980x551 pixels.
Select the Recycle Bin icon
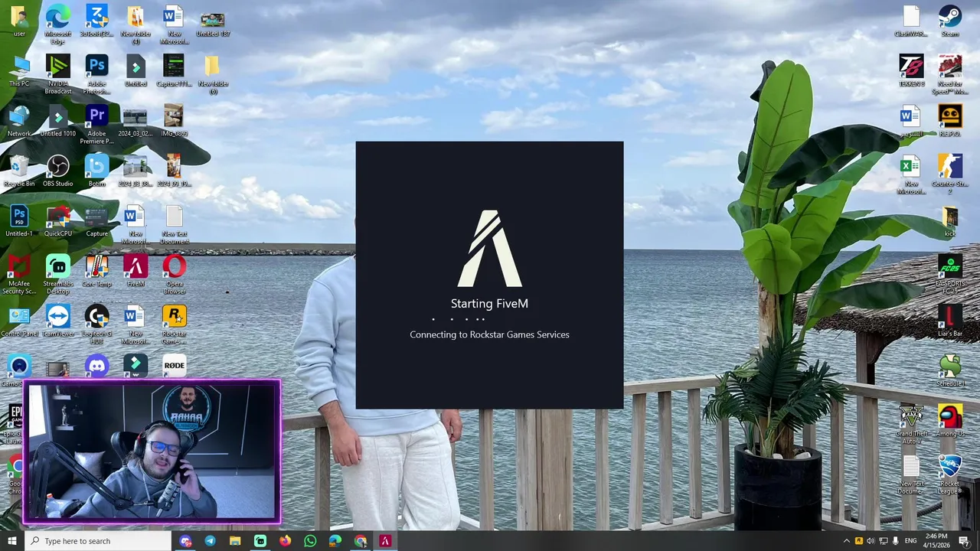[x=19, y=171]
